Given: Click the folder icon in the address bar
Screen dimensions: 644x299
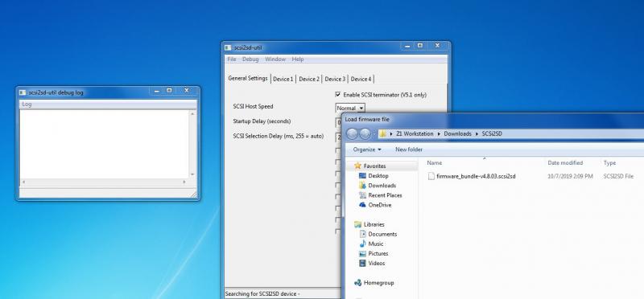Looking at the screenshot, I should [383, 133].
